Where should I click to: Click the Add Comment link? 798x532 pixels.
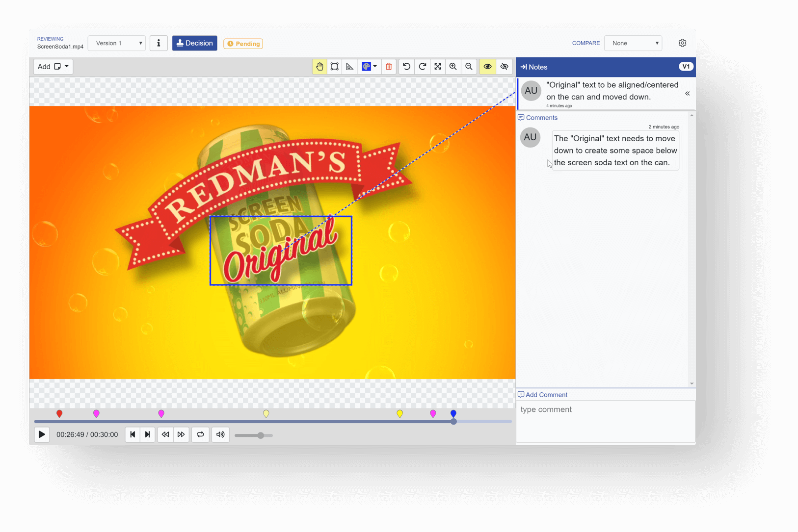point(543,395)
